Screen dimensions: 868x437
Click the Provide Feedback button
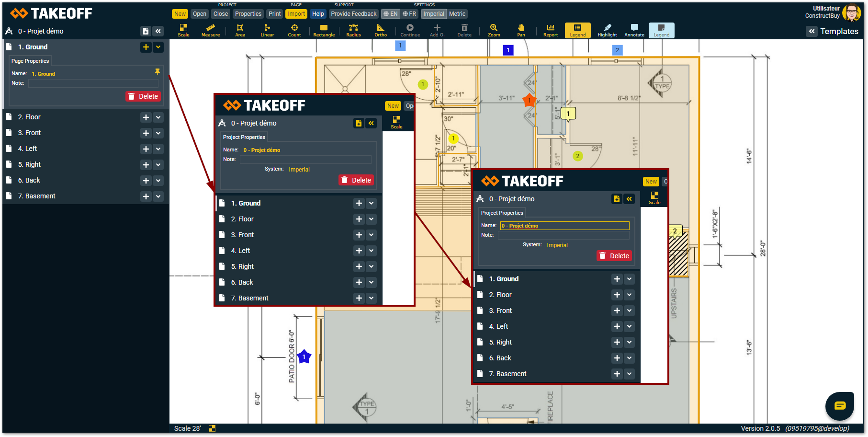click(353, 14)
